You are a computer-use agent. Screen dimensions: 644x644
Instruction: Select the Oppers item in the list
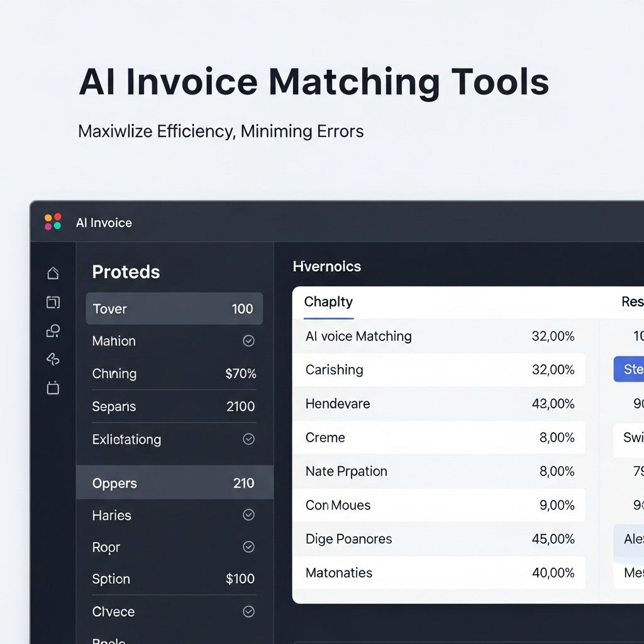point(174,483)
